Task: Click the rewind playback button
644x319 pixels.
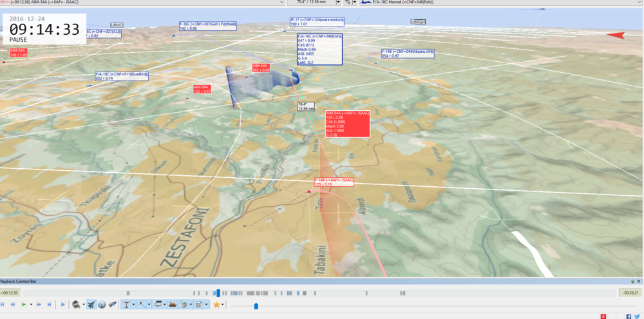Action: [x=13, y=304]
